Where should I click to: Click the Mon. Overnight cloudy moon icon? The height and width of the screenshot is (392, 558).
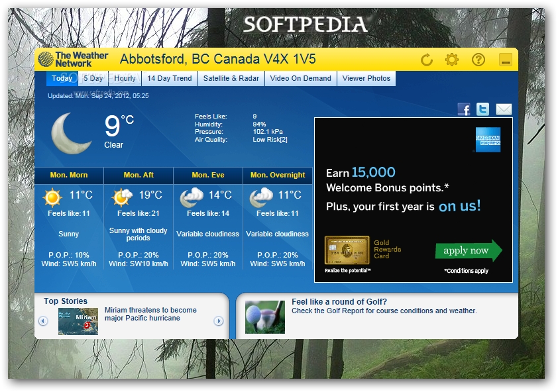pyautogui.click(x=261, y=197)
